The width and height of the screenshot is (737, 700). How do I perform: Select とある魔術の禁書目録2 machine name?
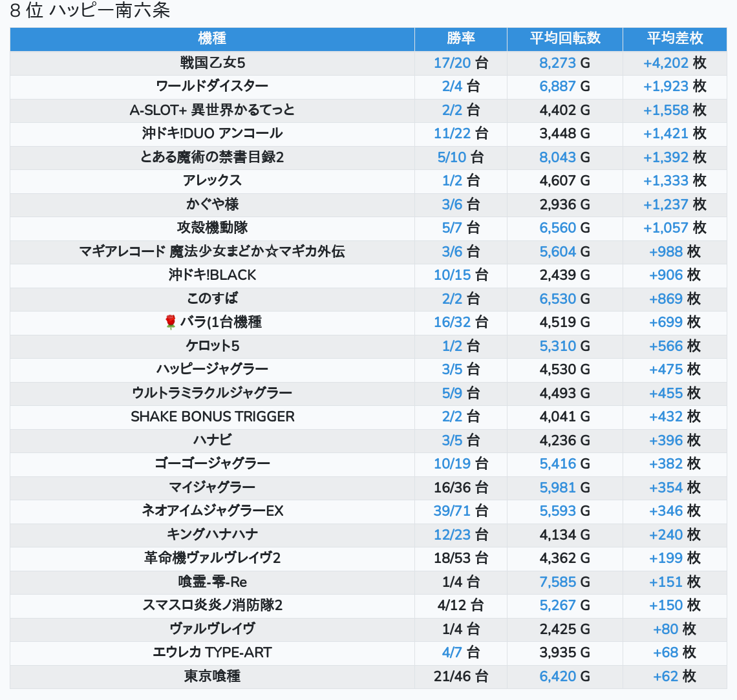point(212,157)
